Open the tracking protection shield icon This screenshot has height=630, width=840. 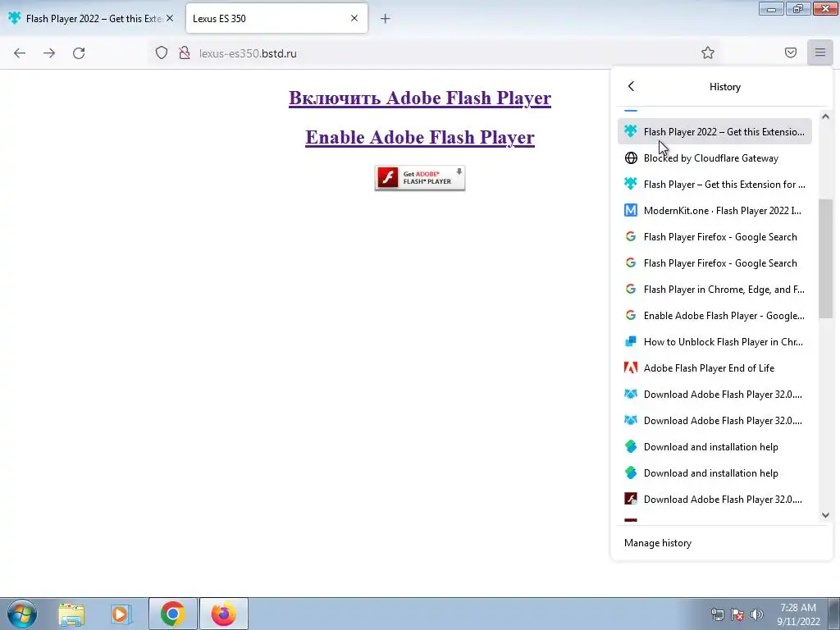(162, 53)
